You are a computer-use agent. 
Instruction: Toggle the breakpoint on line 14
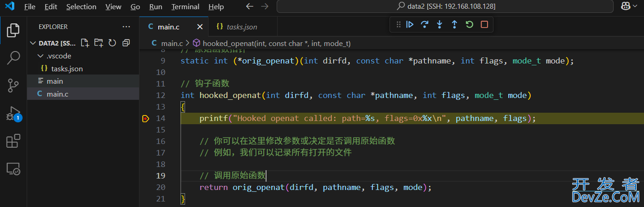(145, 118)
